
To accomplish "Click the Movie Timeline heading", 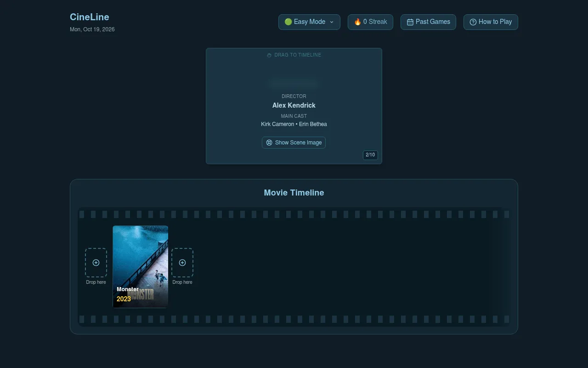I will point(294,193).
